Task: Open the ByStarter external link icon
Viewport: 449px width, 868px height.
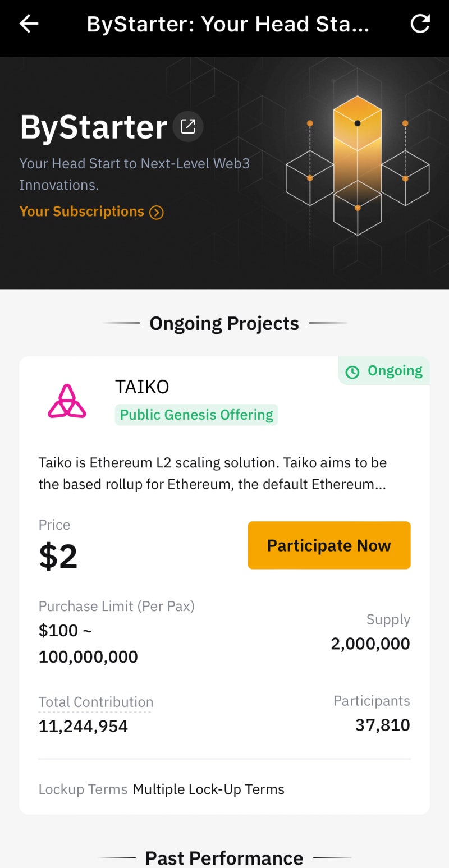Action: 188,126
